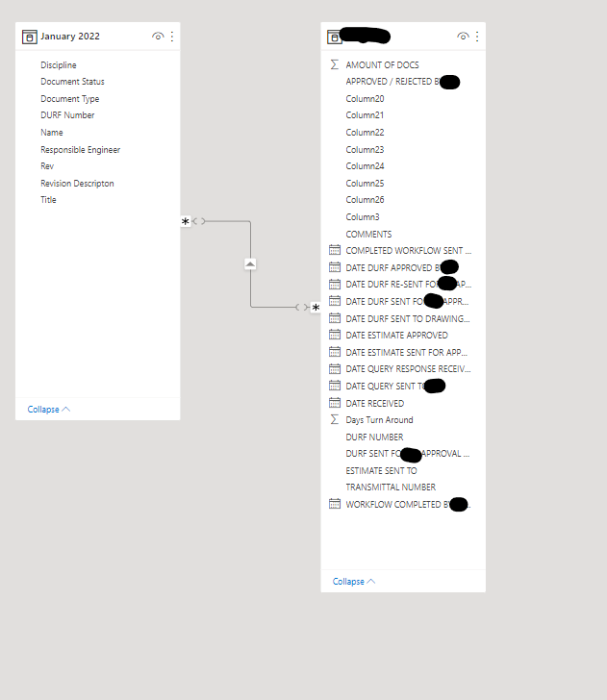Select the COMMENTS field
The width and height of the screenshot is (607, 700).
tap(369, 235)
